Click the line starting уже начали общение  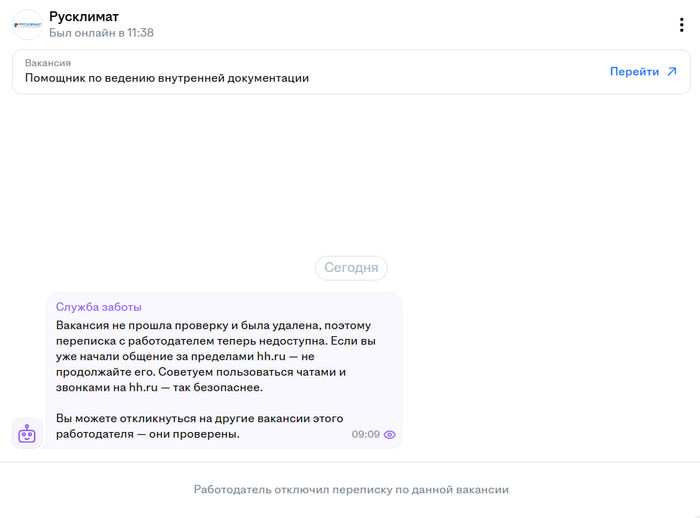pos(184,356)
